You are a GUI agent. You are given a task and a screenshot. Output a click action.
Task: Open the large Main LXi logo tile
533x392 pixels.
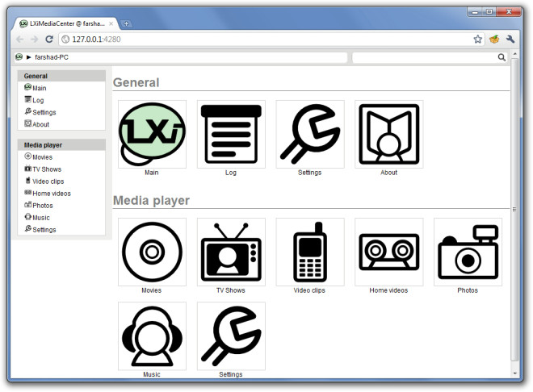[152, 134]
